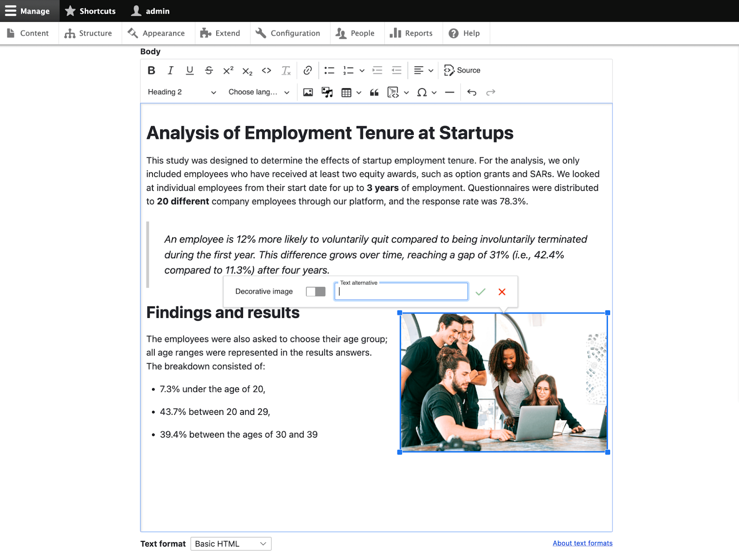
Task: Apply italic formatting
Action: tap(170, 70)
